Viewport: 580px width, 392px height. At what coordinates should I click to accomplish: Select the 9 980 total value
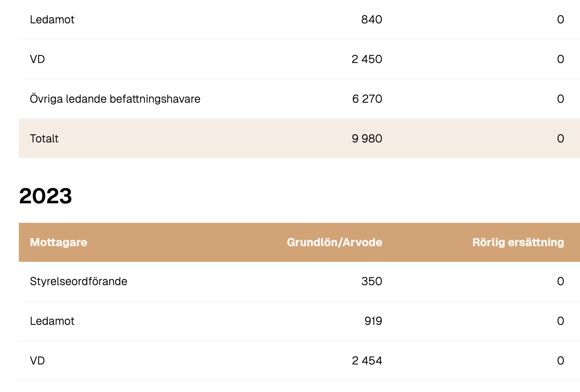coord(367,139)
